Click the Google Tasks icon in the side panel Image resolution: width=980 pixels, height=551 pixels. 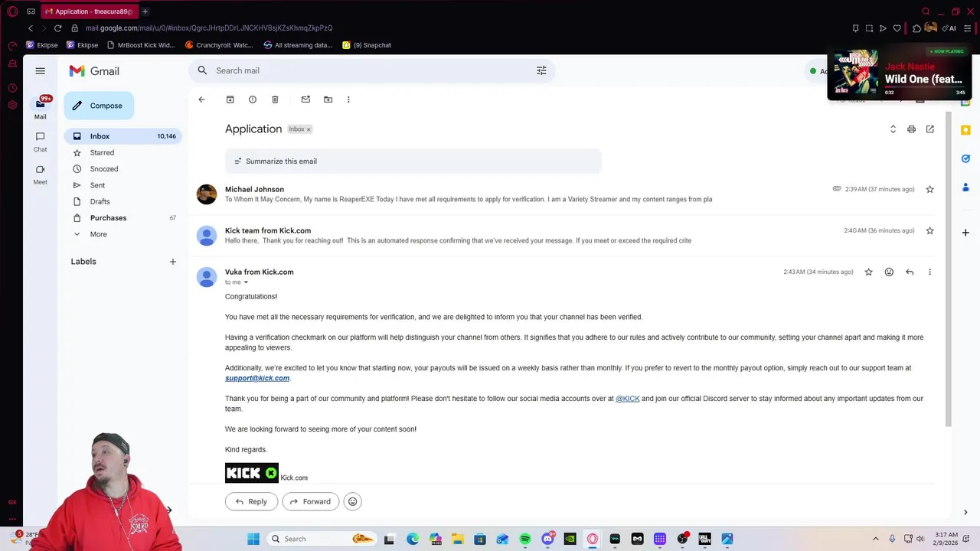click(x=965, y=158)
